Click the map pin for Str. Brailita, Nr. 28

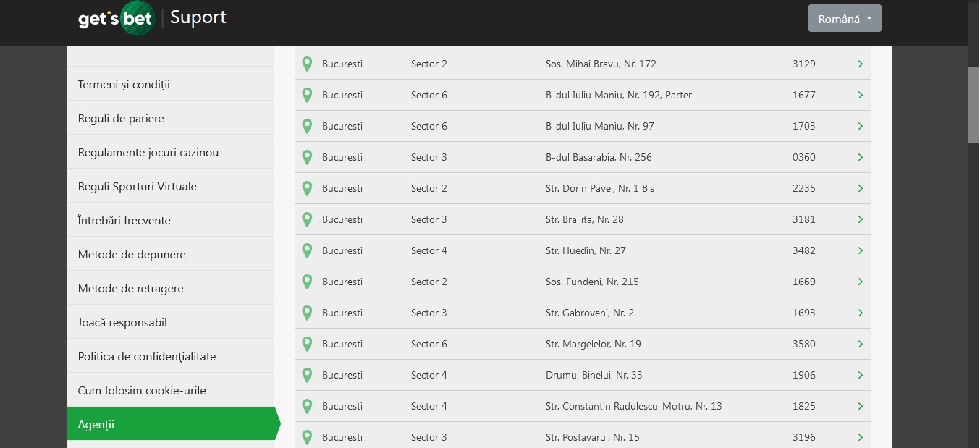coord(307,219)
